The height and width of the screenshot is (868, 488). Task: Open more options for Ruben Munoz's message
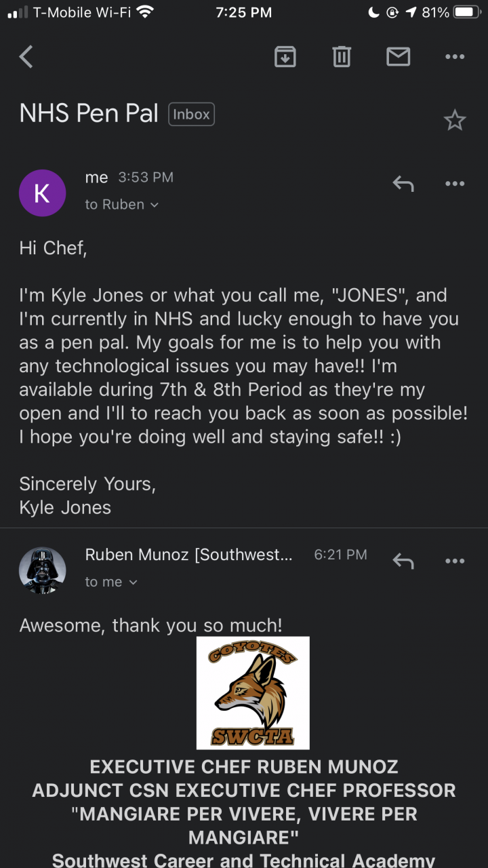[455, 561]
